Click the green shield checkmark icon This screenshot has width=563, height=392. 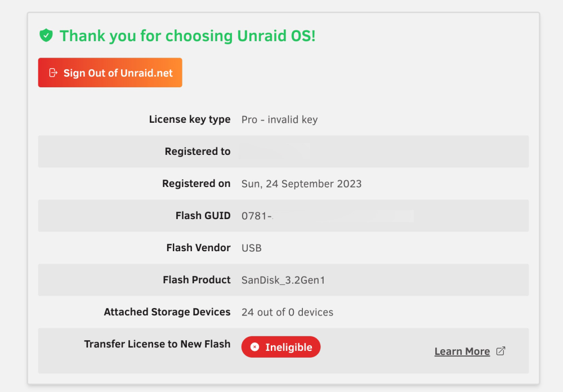click(46, 35)
